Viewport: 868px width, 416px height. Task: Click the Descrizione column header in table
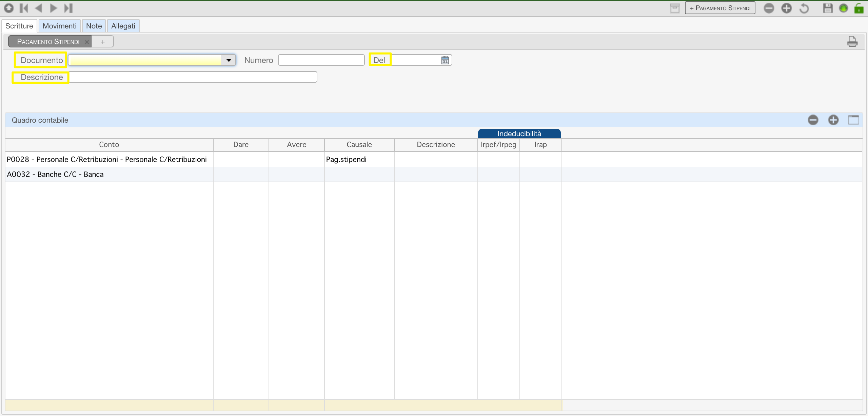point(436,145)
